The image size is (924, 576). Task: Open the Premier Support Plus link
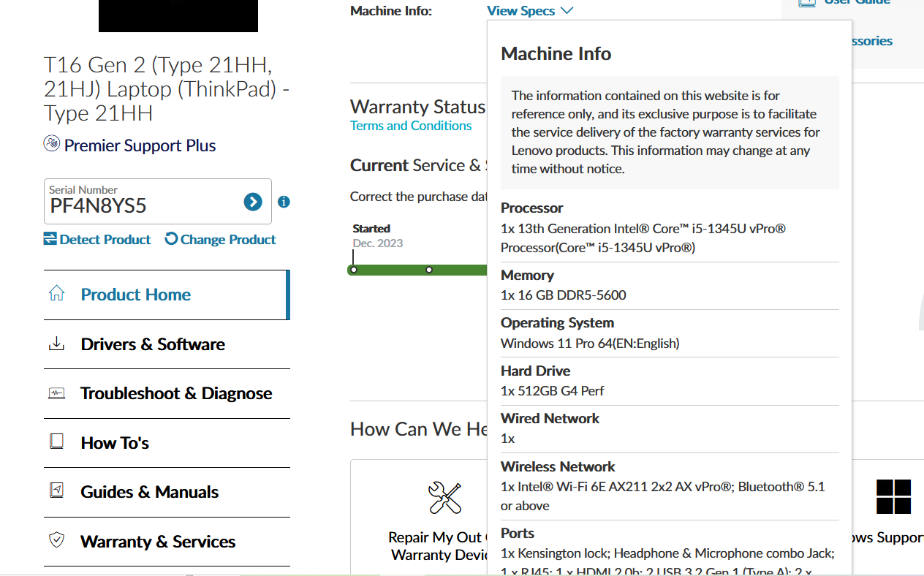click(140, 145)
